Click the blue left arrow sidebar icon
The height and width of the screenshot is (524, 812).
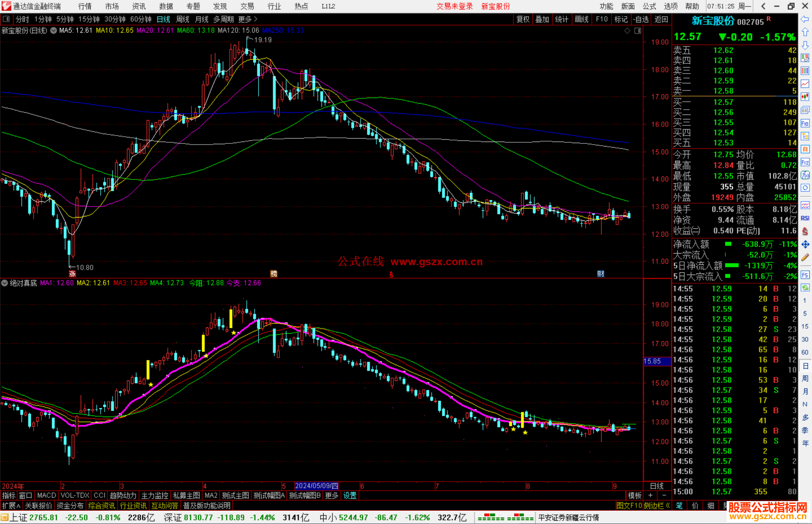pyautogui.click(x=805, y=19)
